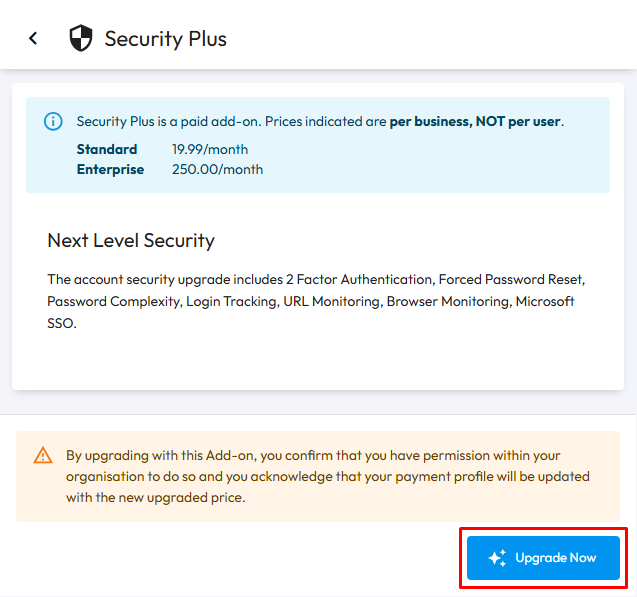637x597 pixels.
Task: Click the 'Security Plus is a paid add-on' notice
Action: (x=169, y=121)
